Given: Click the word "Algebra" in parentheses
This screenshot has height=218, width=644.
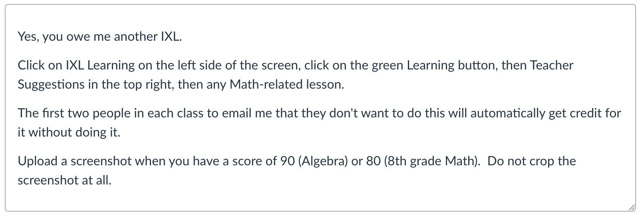Looking at the screenshot, I should point(323,161).
